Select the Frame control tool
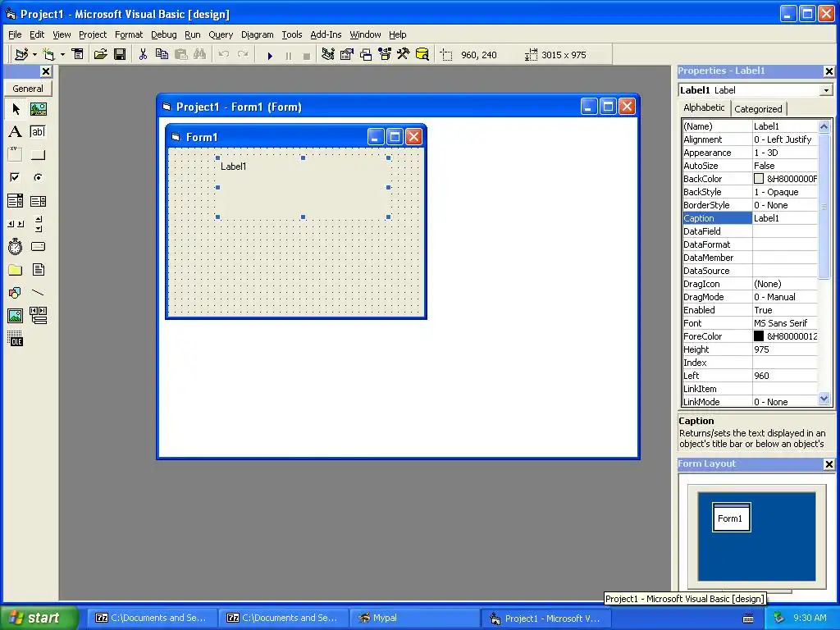 point(16,155)
